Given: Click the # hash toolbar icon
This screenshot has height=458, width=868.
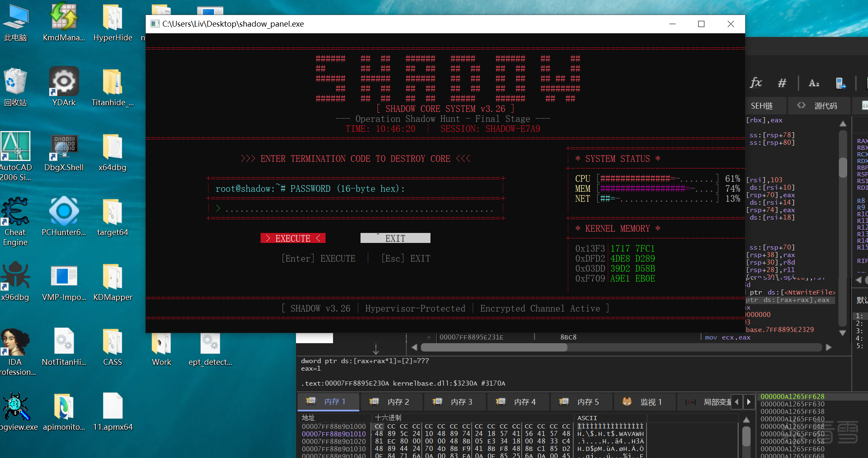Looking at the screenshot, I should 782,83.
